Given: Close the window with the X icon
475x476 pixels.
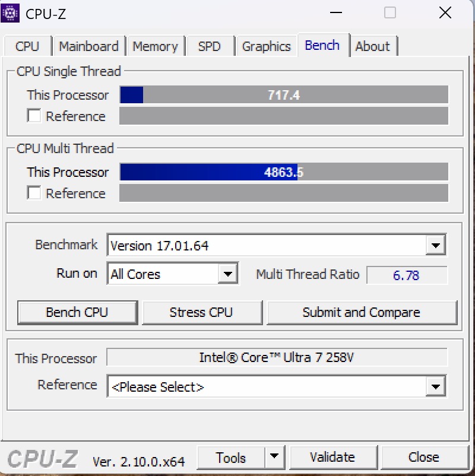Looking at the screenshot, I should click(445, 12).
